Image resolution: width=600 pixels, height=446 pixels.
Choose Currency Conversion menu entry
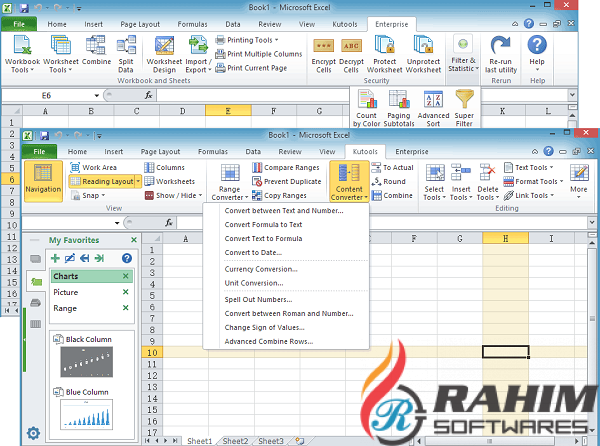(261, 269)
